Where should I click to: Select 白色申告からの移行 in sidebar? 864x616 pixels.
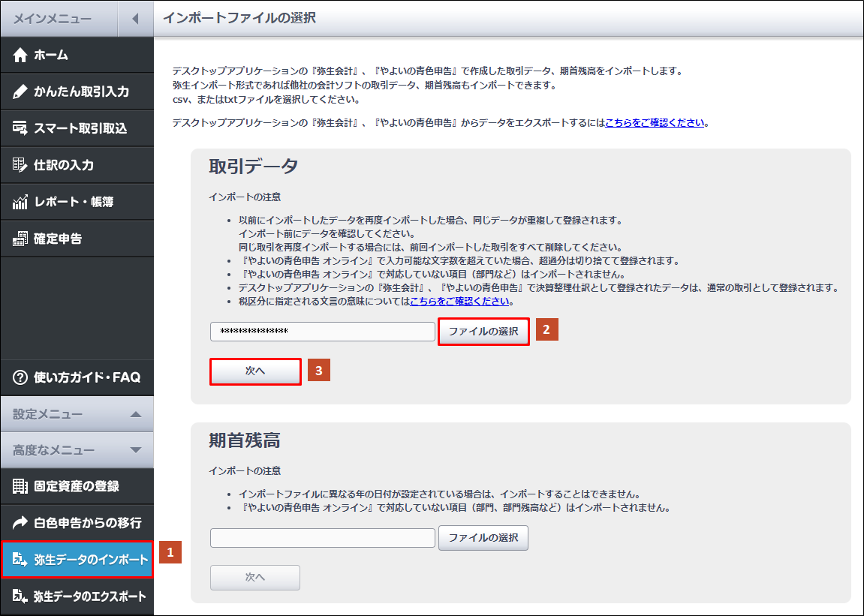[77, 522]
